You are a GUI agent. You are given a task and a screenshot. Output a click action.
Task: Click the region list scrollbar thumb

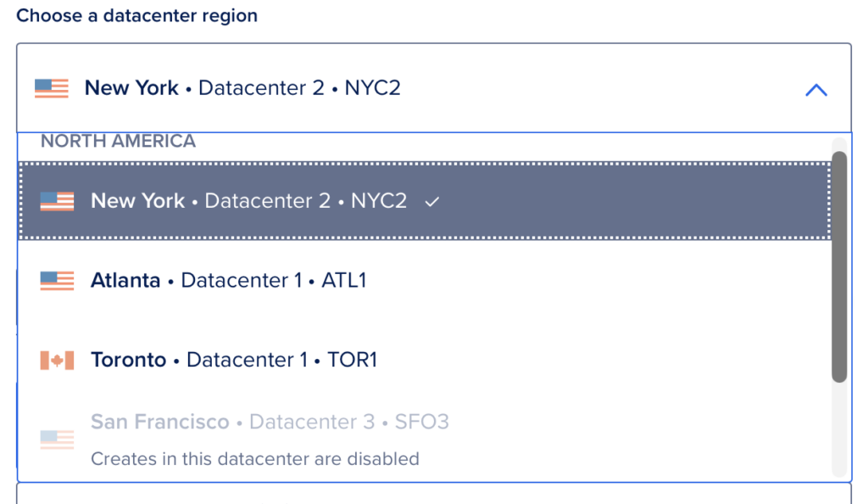(x=839, y=266)
